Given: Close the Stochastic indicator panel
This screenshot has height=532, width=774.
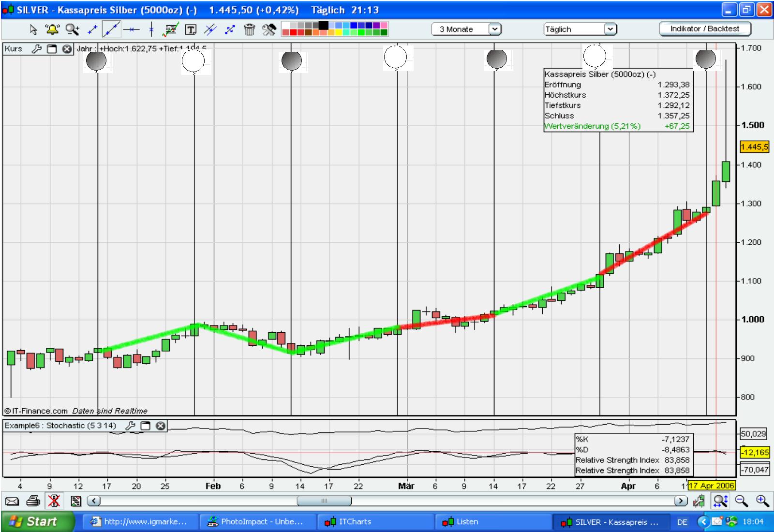Looking at the screenshot, I should pos(161,426).
